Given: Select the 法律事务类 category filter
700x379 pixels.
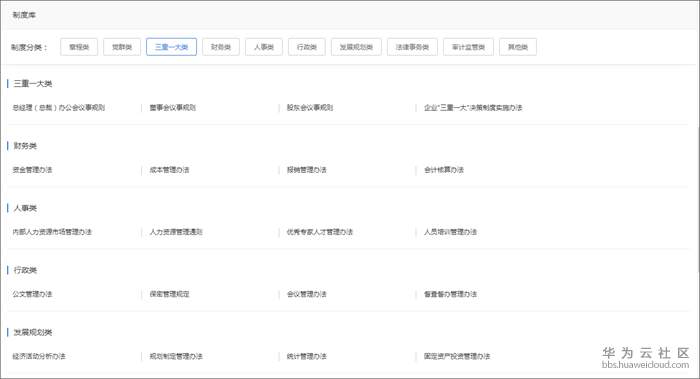Looking at the screenshot, I should coord(412,47).
